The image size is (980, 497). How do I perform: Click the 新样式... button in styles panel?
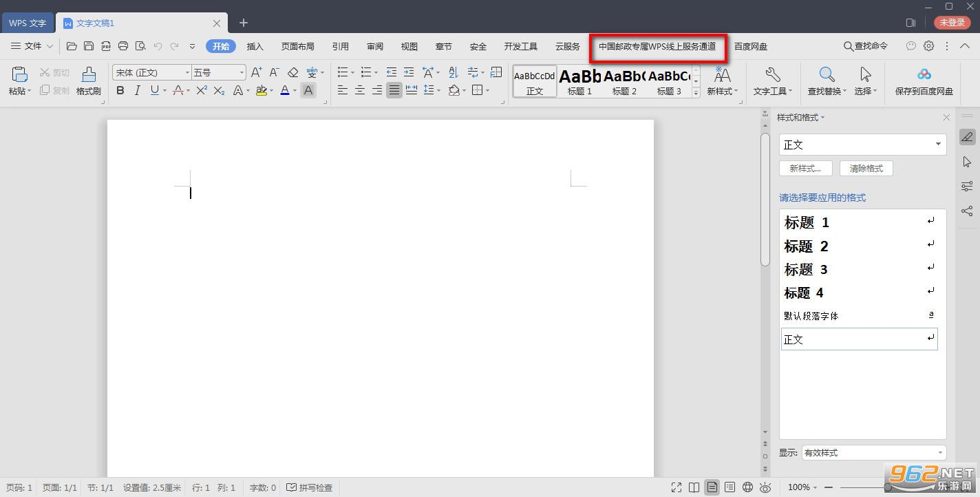coord(805,168)
